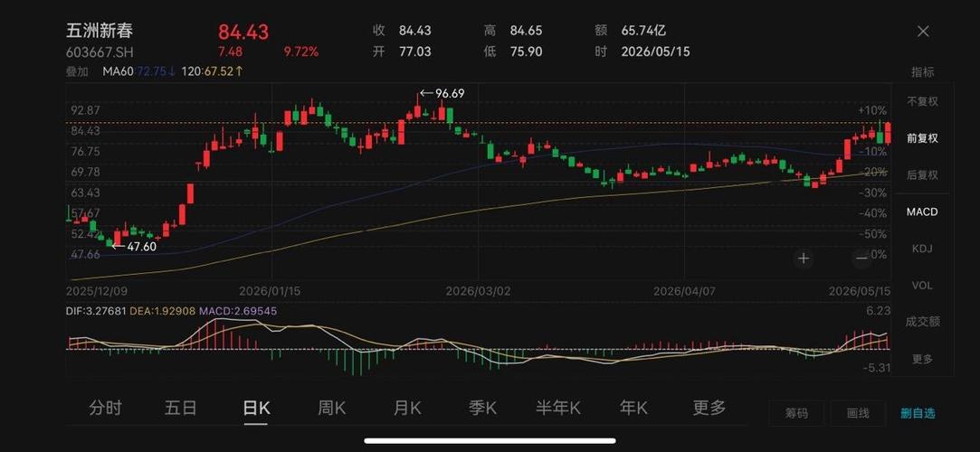This screenshot has height=452, width=980.
Task: Tap the 低 75.90 low price
Action: [x=513, y=52]
